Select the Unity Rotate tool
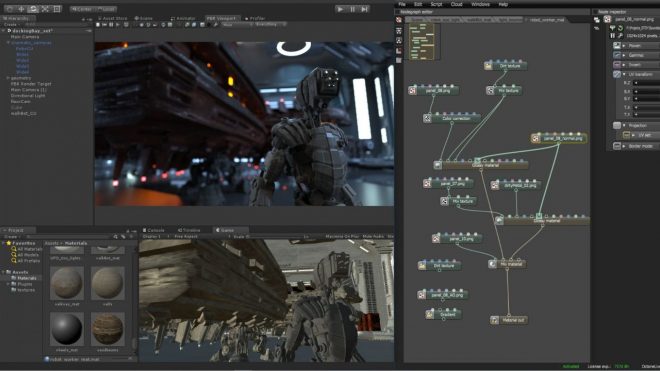Image resolution: width=660 pixels, height=371 pixels. [33, 8]
